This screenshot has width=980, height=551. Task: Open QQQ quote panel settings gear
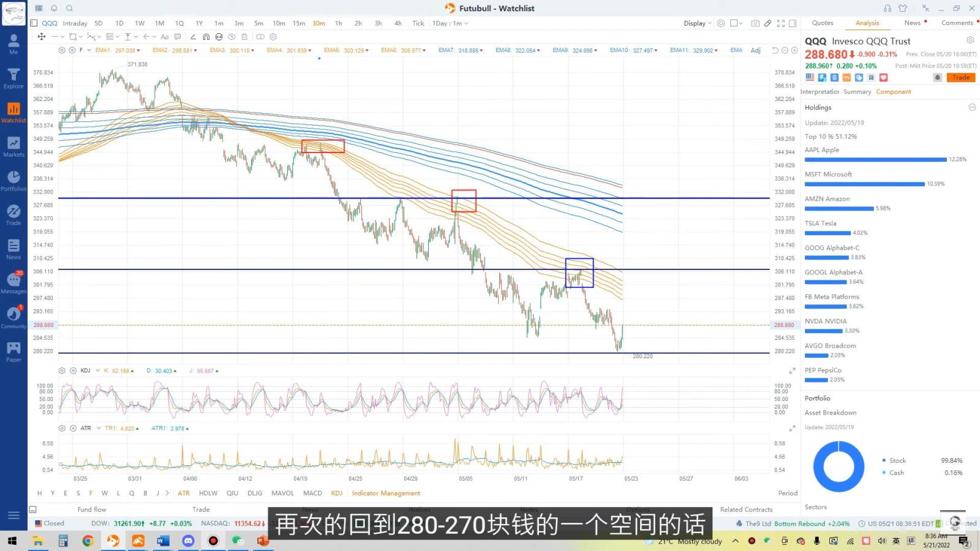point(970,40)
